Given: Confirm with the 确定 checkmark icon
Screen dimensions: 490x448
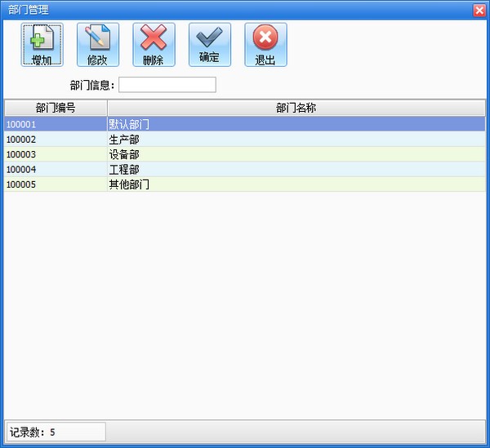Looking at the screenshot, I should click(x=209, y=44).
